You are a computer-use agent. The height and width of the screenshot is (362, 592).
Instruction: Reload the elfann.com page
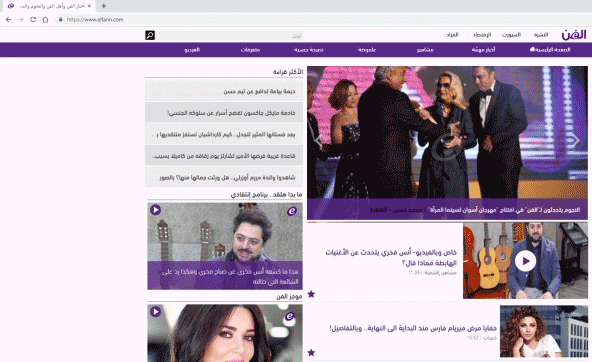tap(33, 20)
